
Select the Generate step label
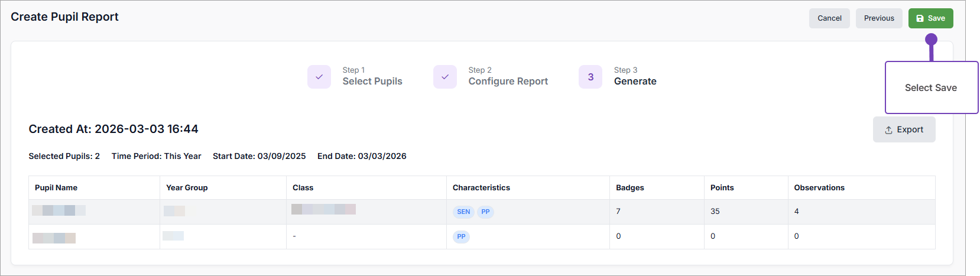click(635, 81)
